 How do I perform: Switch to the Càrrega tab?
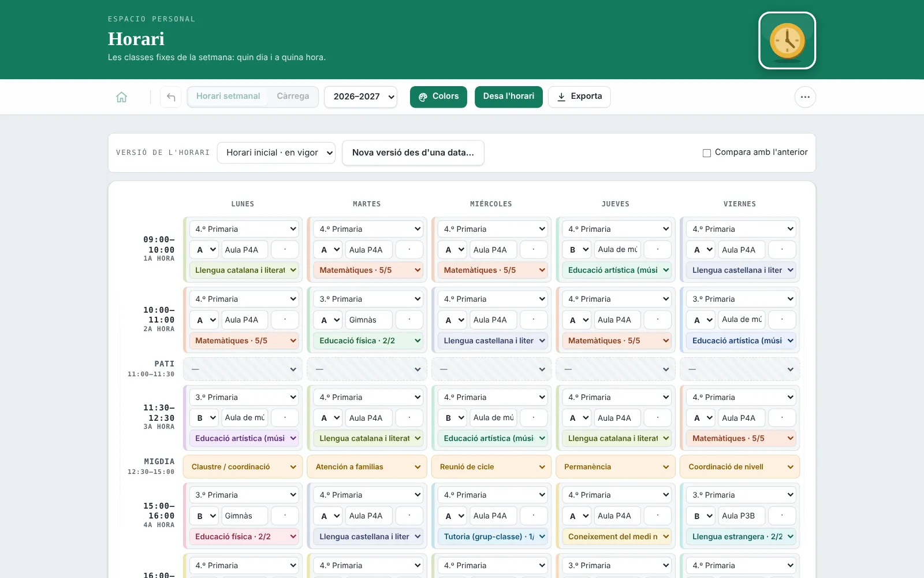pyautogui.click(x=293, y=97)
